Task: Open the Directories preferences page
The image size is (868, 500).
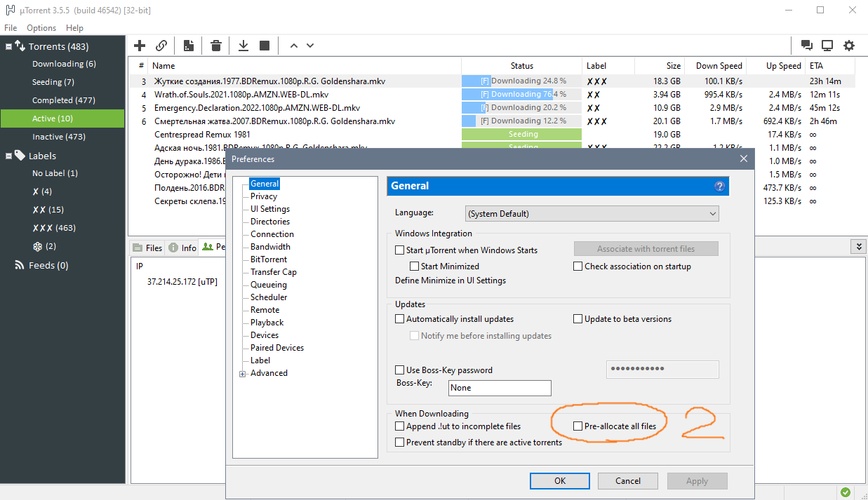Action: coord(270,222)
